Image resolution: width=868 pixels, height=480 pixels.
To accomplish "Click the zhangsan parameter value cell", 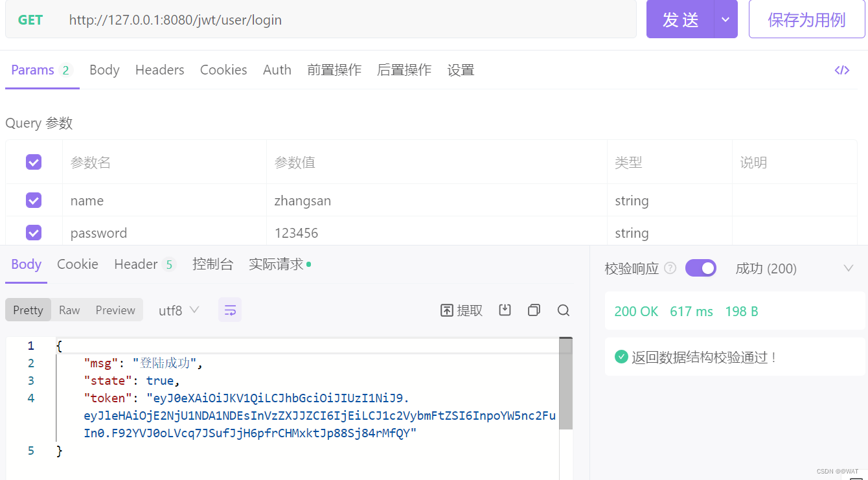I will point(437,200).
